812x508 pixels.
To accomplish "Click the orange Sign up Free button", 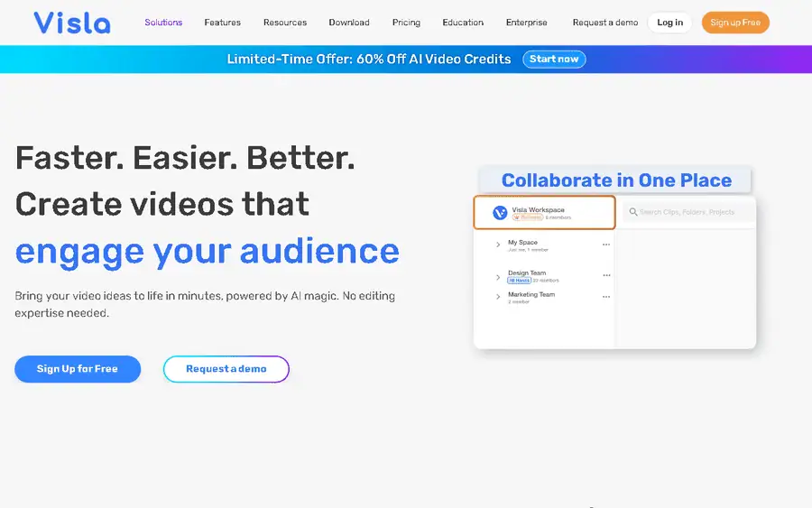I will (735, 23).
